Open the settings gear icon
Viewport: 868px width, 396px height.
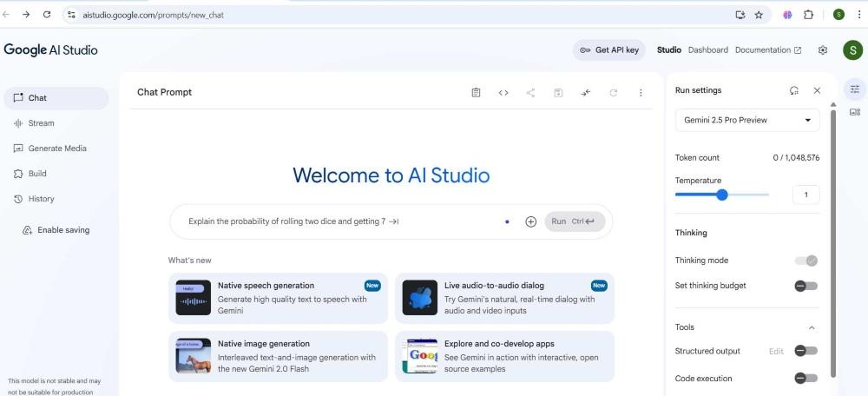[x=823, y=49]
